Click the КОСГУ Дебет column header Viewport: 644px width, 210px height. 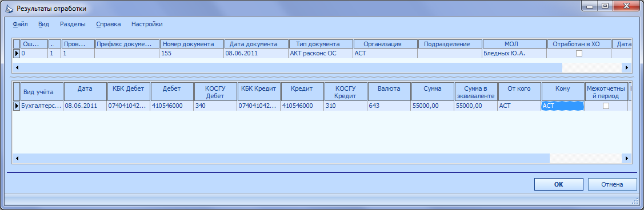coord(215,91)
